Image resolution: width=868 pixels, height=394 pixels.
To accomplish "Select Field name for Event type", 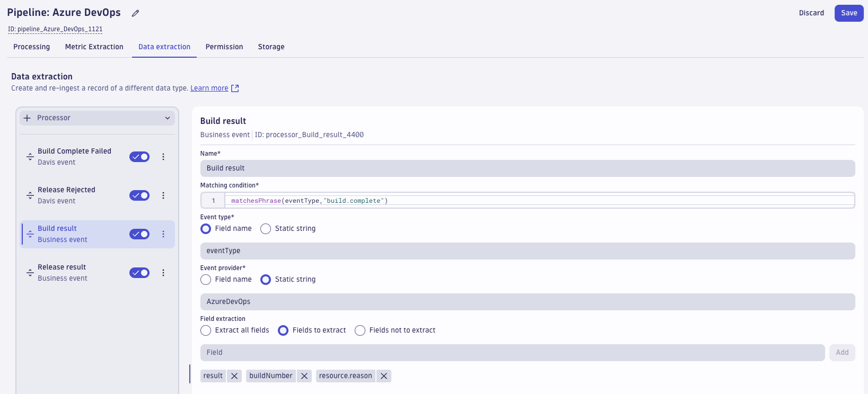I will pyautogui.click(x=206, y=229).
